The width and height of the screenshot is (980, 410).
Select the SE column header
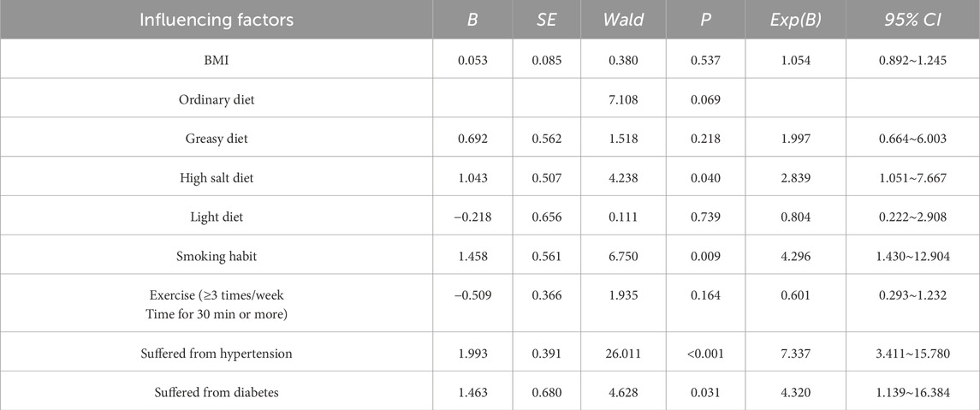tap(546, 21)
